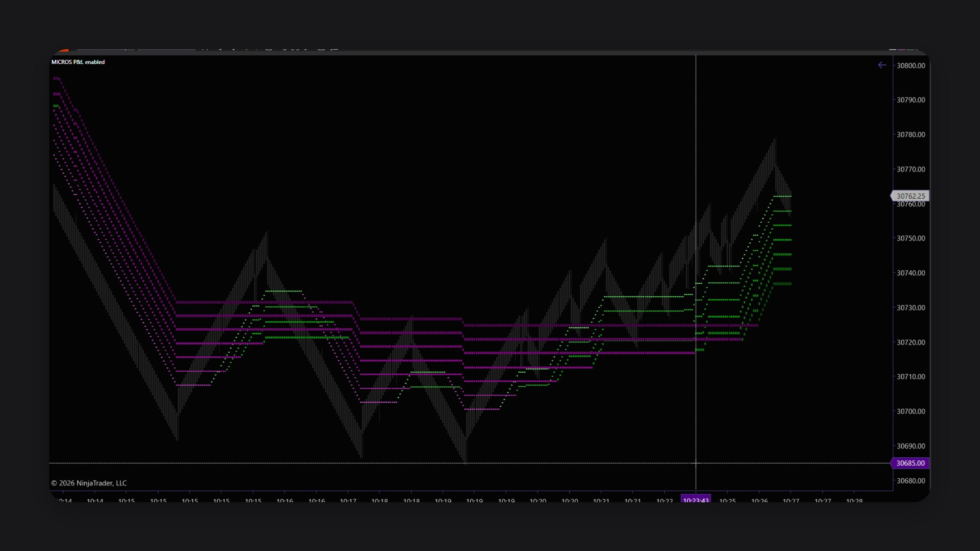Click the 30780.00 price axis label
The height and width of the screenshot is (551, 980).
pyautogui.click(x=911, y=135)
